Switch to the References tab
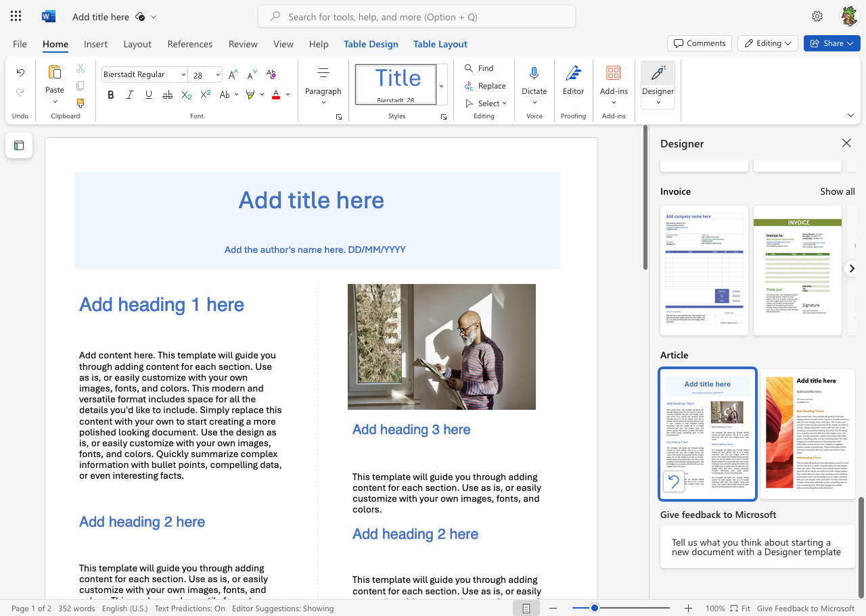 tap(190, 44)
